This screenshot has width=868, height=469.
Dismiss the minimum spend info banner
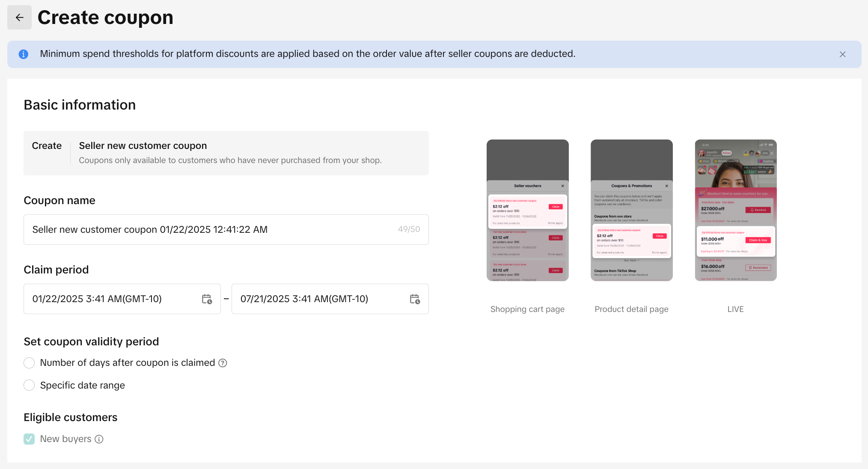pos(842,54)
